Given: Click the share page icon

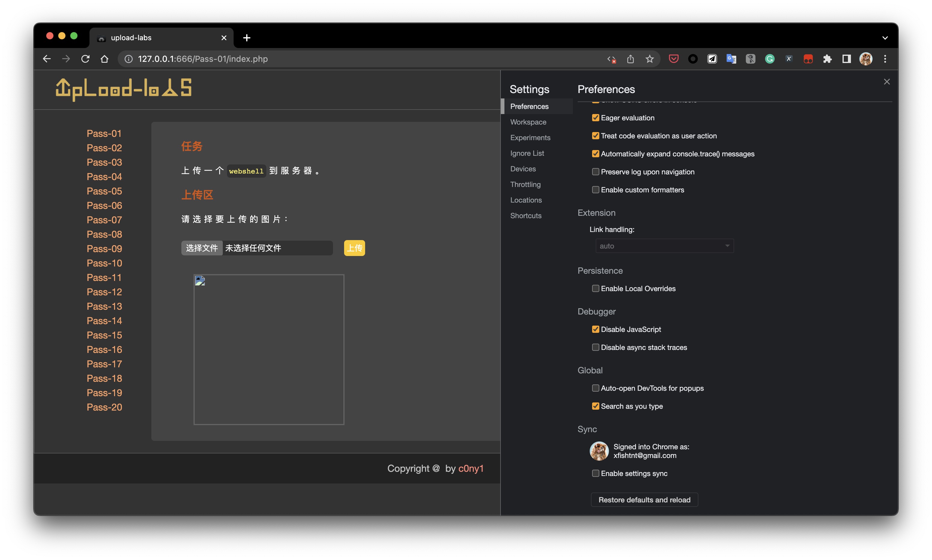Looking at the screenshot, I should tap(631, 59).
